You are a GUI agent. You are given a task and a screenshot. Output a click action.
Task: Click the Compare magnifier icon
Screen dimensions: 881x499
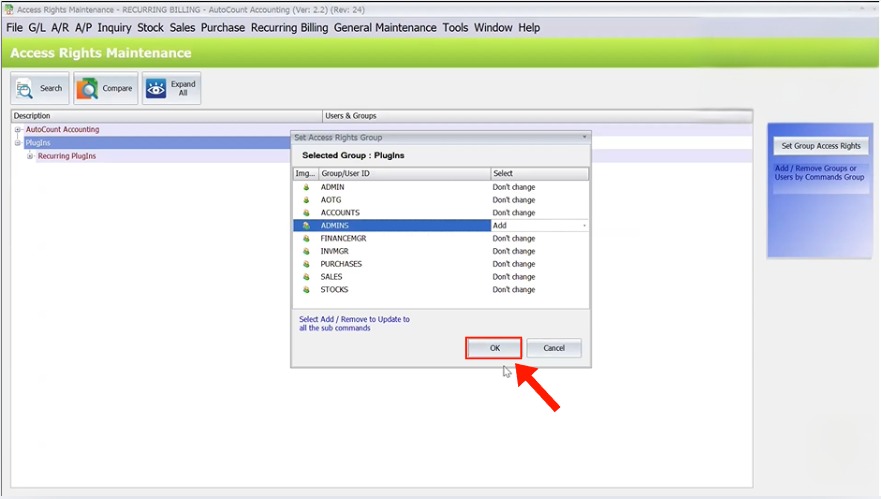click(x=87, y=89)
